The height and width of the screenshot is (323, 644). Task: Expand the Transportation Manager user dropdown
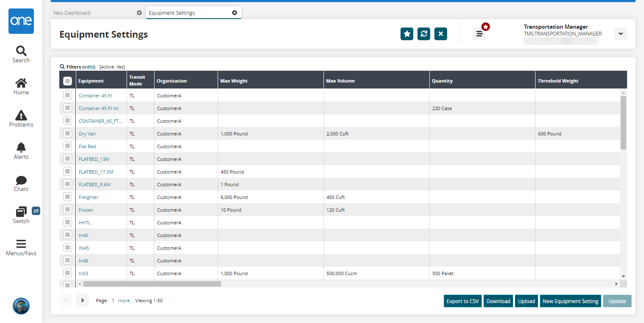[620, 34]
